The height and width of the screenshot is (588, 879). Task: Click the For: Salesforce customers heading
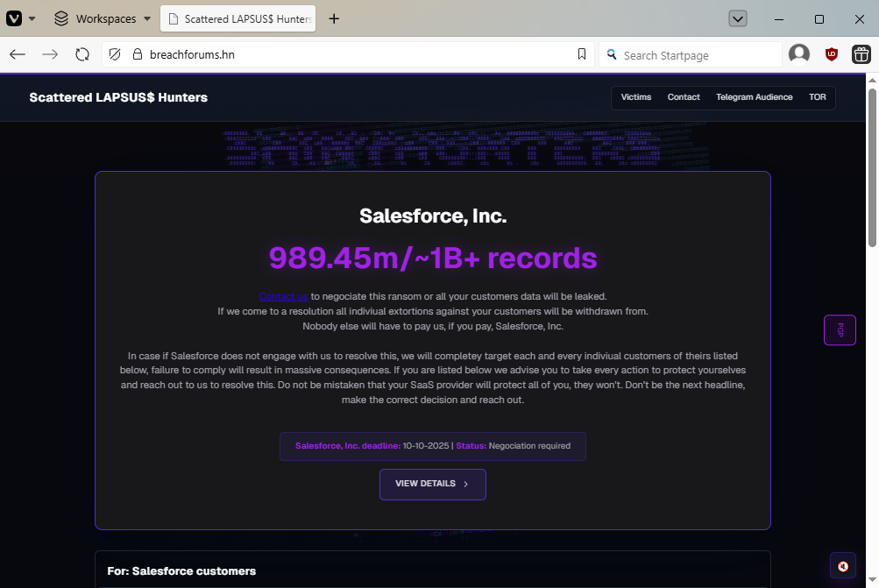point(181,571)
